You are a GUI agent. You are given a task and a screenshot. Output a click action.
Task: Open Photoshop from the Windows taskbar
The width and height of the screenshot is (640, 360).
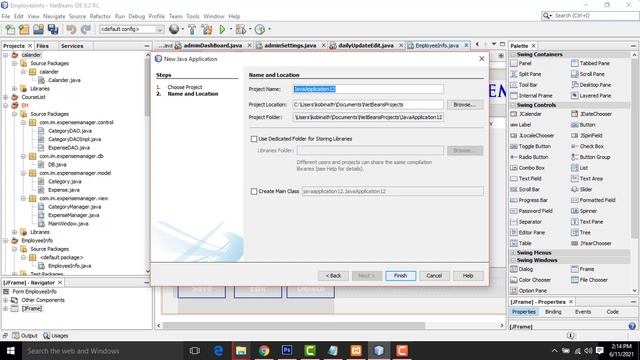tap(287, 351)
